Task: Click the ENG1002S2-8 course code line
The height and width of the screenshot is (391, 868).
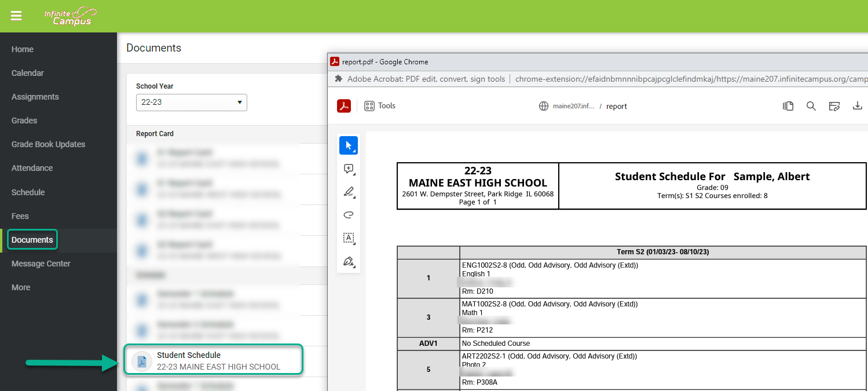Action: coord(550,265)
